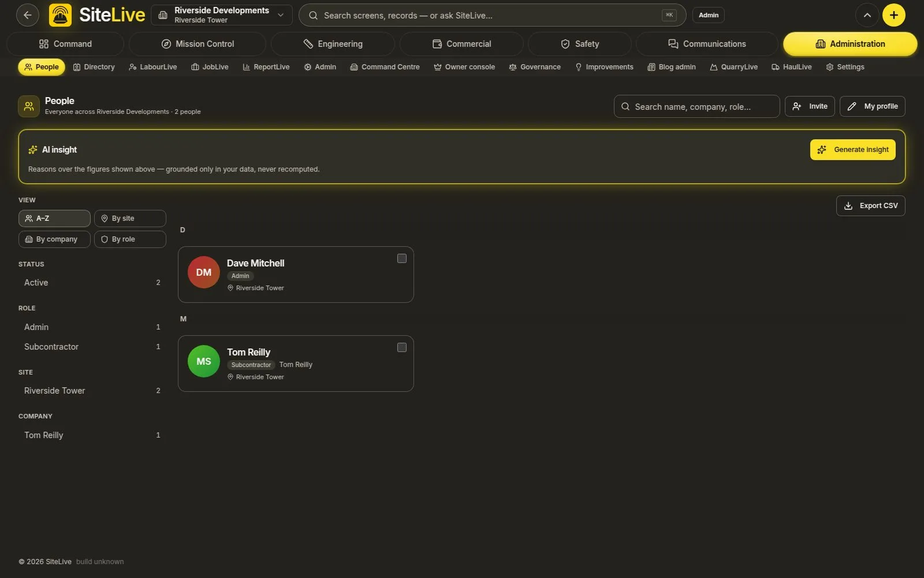Select the People sub-tab
924x578 pixels.
pos(42,67)
